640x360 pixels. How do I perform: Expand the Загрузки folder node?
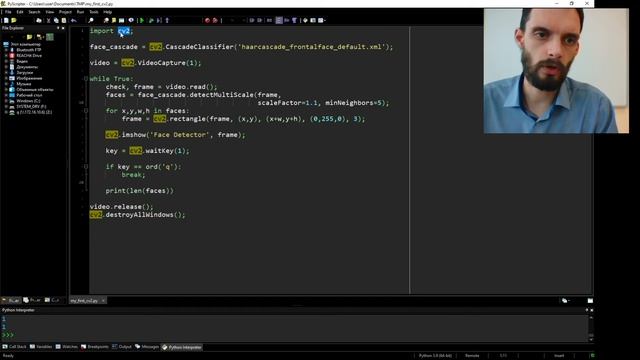[x=7, y=73]
